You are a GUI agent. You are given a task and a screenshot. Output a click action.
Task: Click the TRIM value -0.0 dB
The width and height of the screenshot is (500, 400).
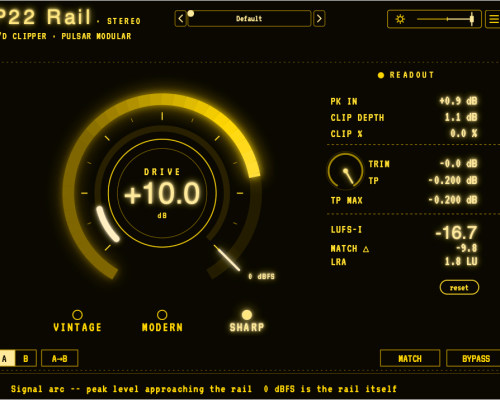[x=459, y=164]
